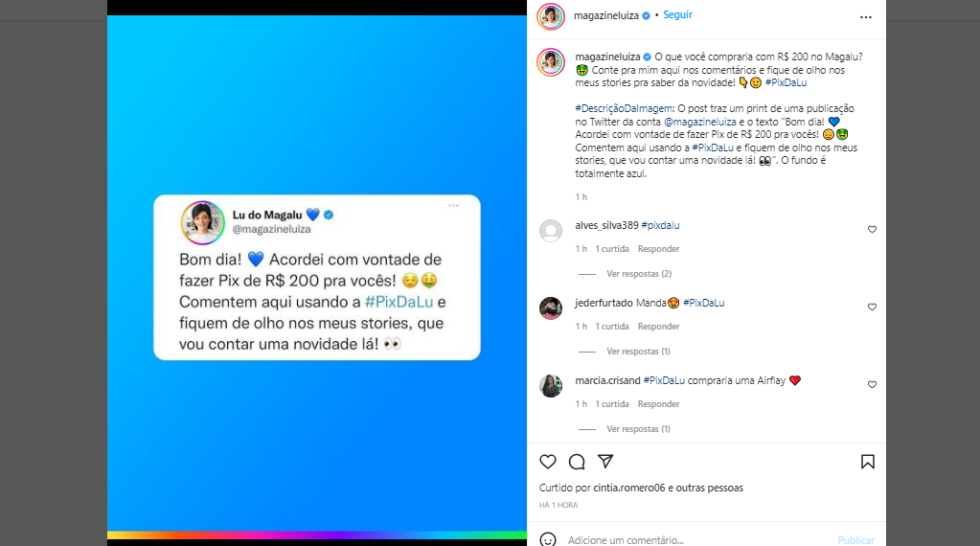Expand 'Ver respostas (1)' under jederfurtado
980x546 pixels.
click(638, 352)
